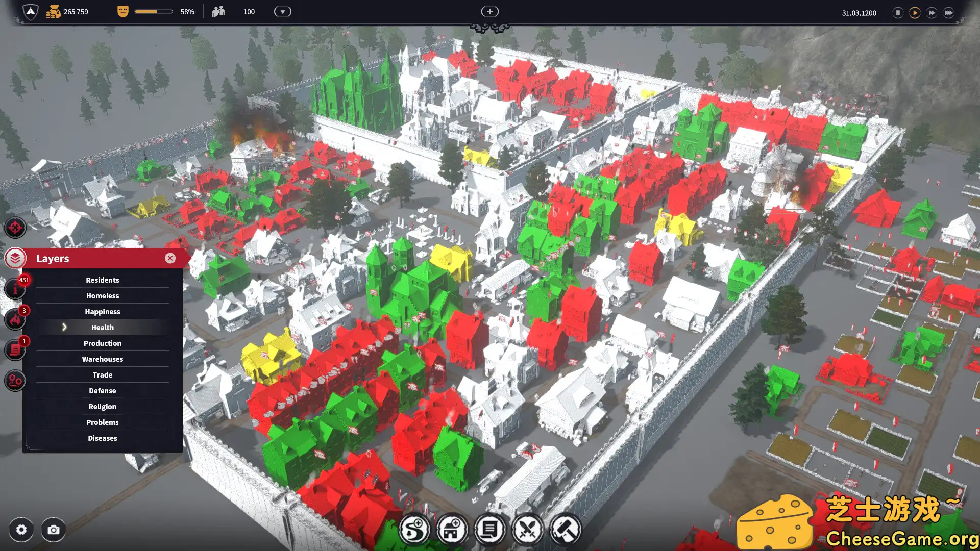Open the scroll decrees icon
980x551 pixels.
489,530
